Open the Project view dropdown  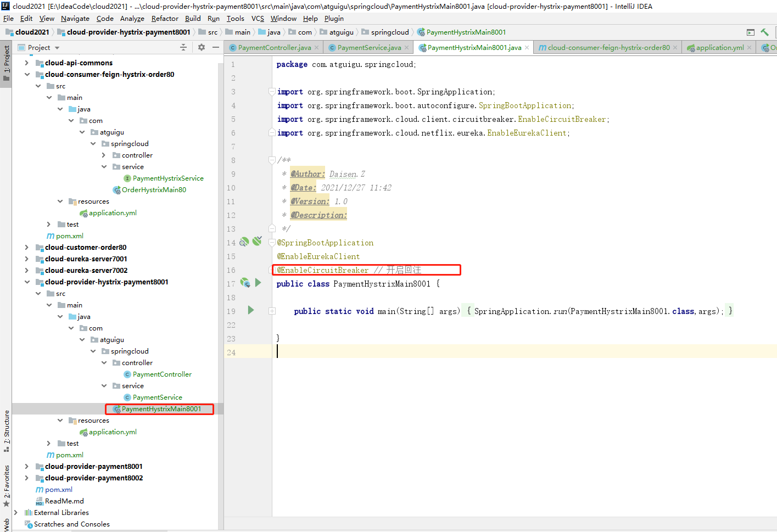coord(57,48)
